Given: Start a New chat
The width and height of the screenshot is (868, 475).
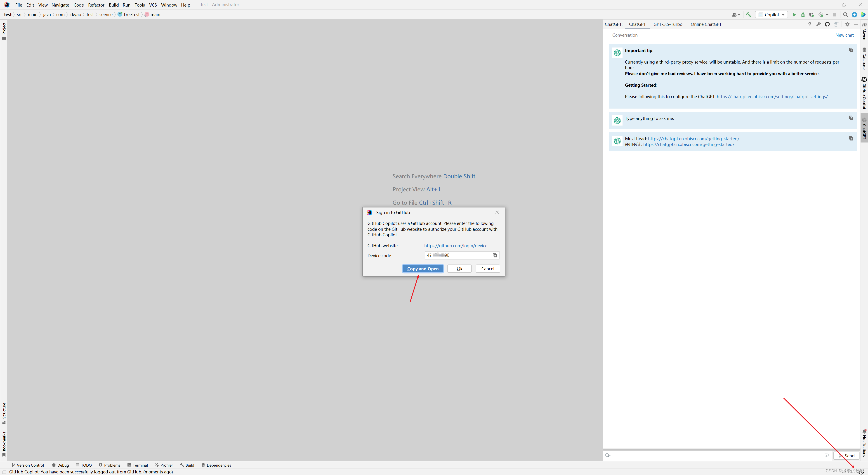Looking at the screenshot, I should click(844, 35).
